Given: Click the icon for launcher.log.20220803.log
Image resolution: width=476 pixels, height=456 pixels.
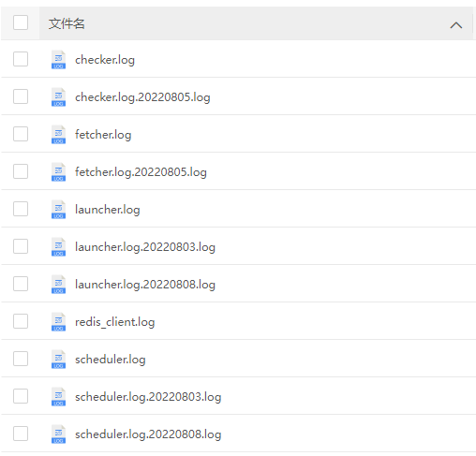Looking at the screenshot, I should (x=58, y=247).
